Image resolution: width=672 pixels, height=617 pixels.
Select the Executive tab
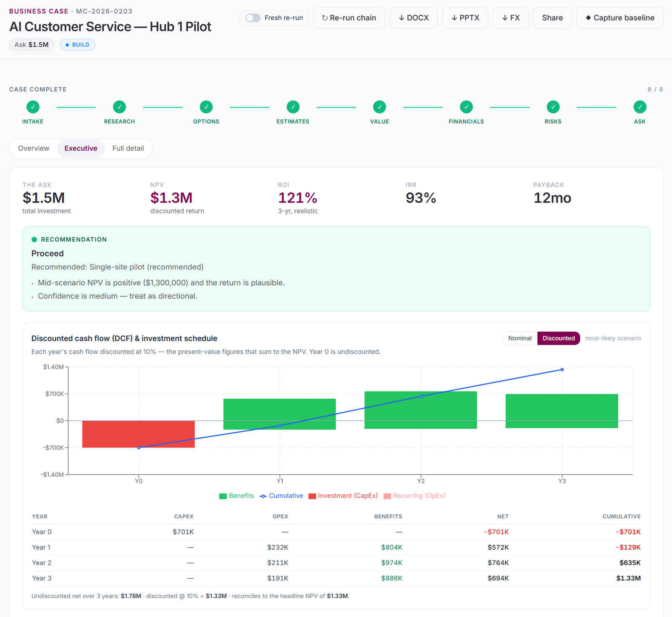point(81,148)
